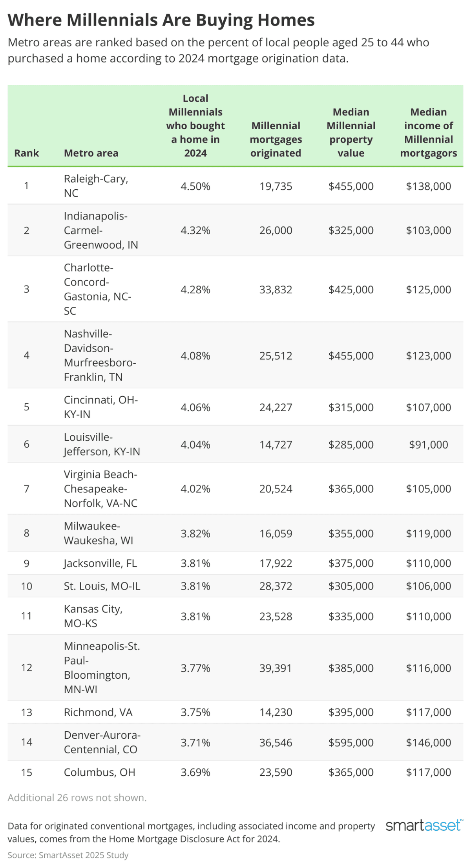The width and height of the screenshot is (471, 868).
Task: Click Median income of Millennial mortgagors header
Action: (429, 132)
